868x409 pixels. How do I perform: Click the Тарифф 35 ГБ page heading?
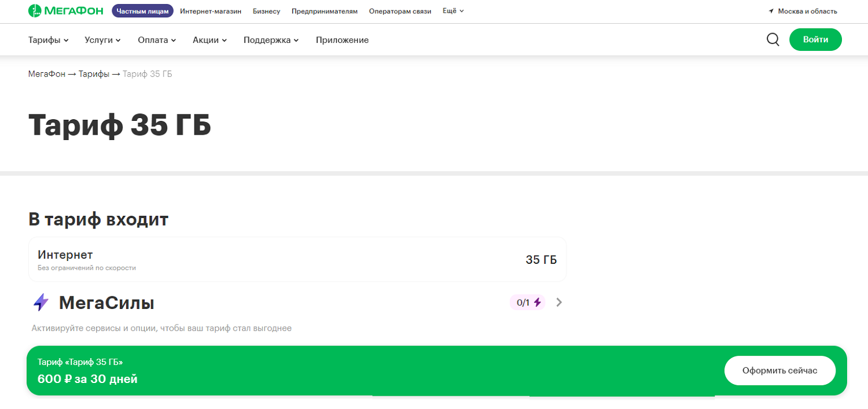(120, 124)
